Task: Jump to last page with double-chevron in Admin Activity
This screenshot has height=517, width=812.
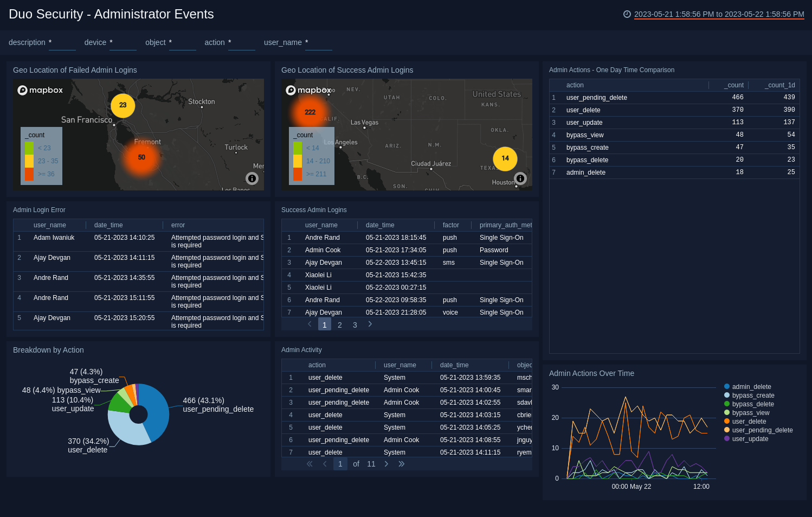Action: click(x=402, y=464)
